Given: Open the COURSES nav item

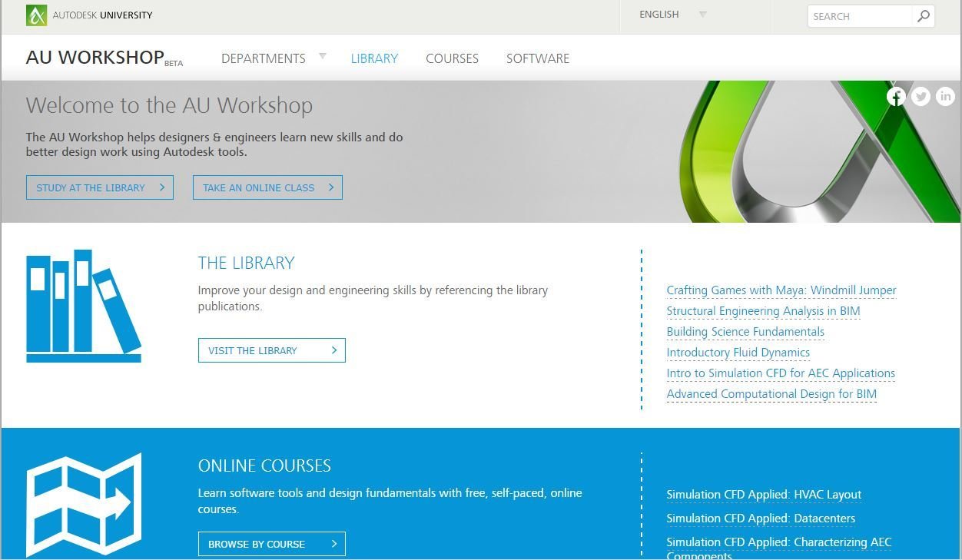Looking at the screenshot, I should (x=452, y=58).
